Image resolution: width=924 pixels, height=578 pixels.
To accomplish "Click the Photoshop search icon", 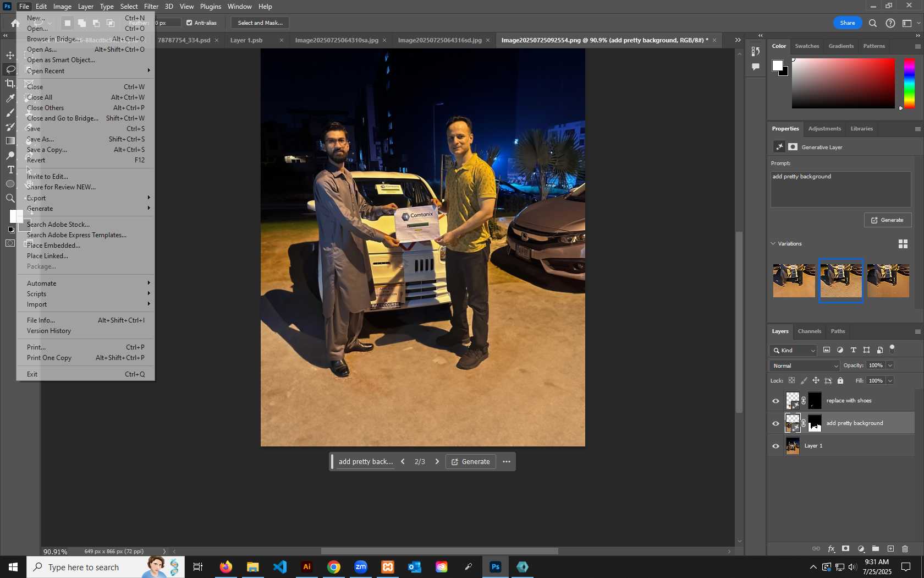I will click(873, 23).
